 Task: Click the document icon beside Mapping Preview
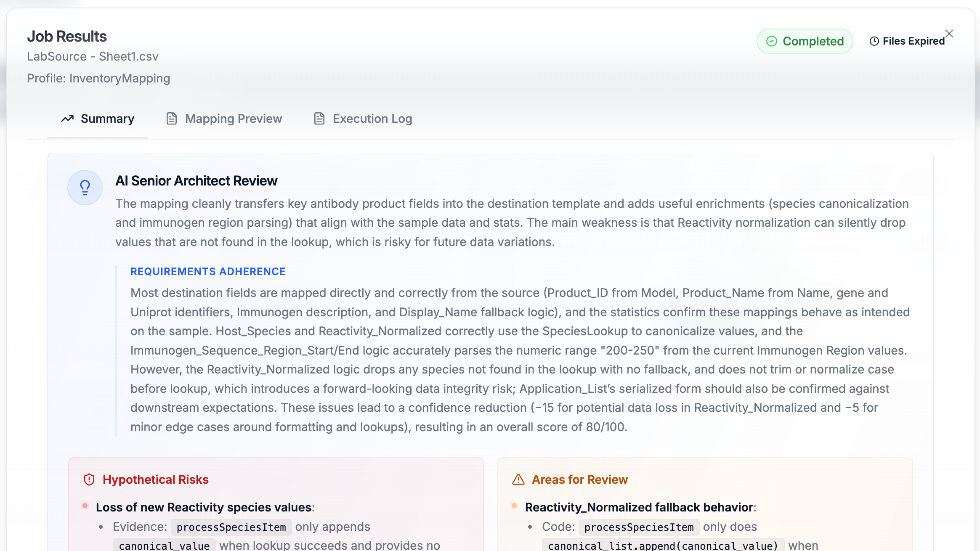(x=171, y=119)
